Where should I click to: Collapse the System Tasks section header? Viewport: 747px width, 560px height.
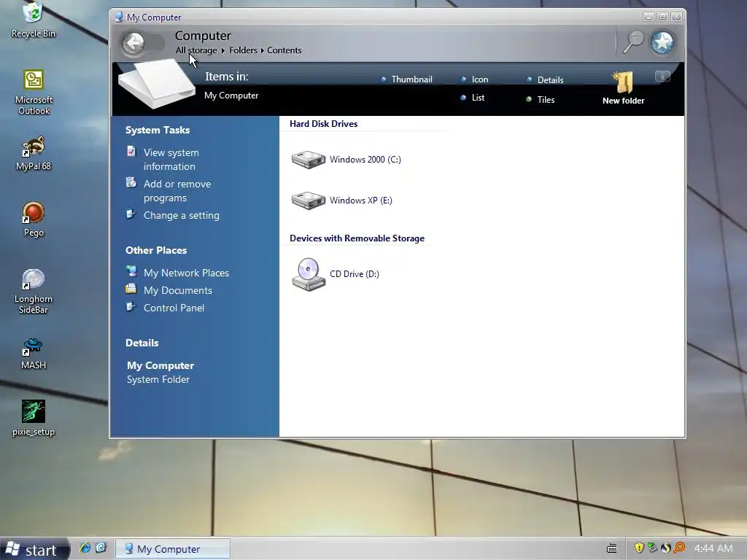point(158,130)
